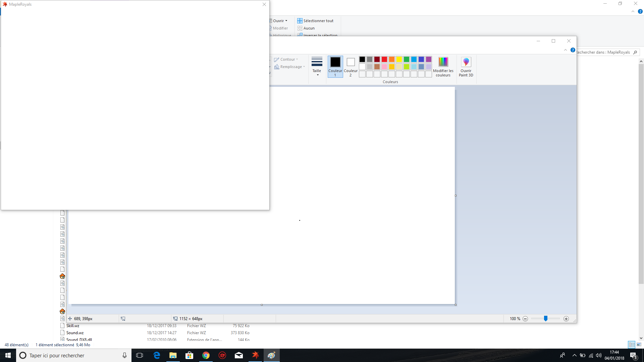This screenshot has width=644, height=362.
Task: Click Aucun selection button in Explorer
Action: tap(306, 28)
